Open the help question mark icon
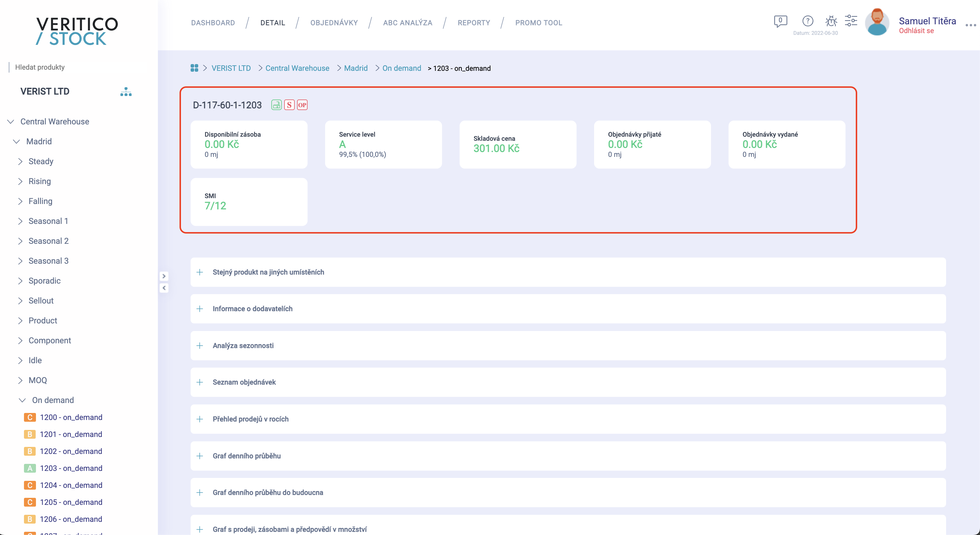The height and width of the screenshot is (535, 980). 807,21
